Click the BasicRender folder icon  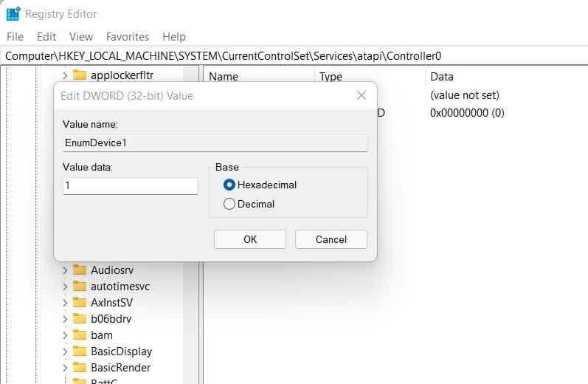point(80,368)
